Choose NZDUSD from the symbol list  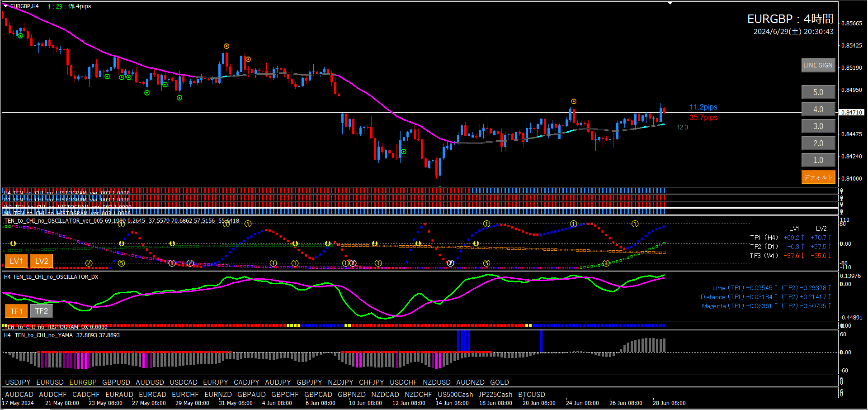click(437, 382)
